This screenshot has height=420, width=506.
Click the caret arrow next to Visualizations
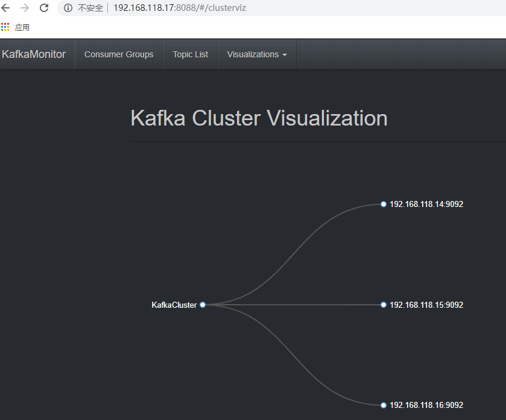[x=285, y=55]
